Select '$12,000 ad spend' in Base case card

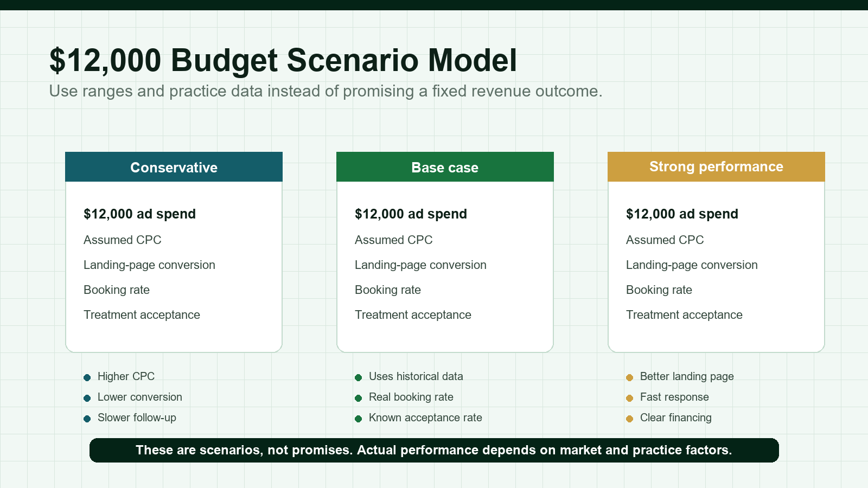411,214
